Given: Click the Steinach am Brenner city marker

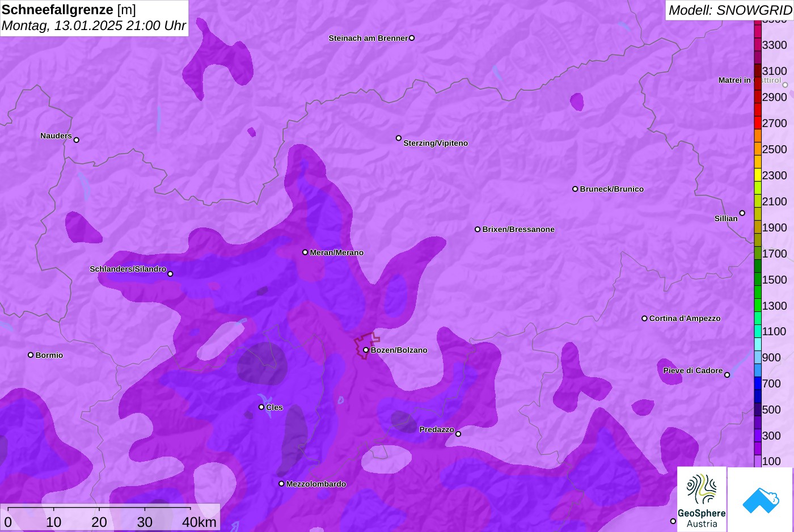Looking at the screenshot, I should click(412, 38).
